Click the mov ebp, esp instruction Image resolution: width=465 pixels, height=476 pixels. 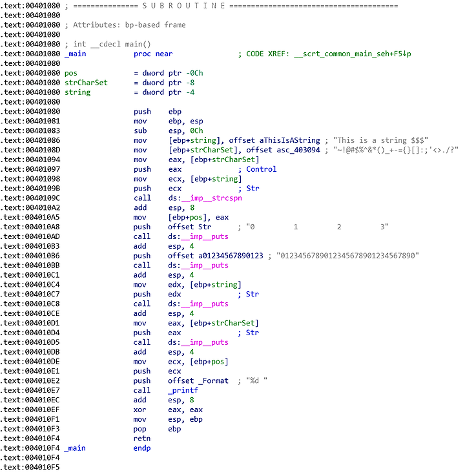[169, 121]
